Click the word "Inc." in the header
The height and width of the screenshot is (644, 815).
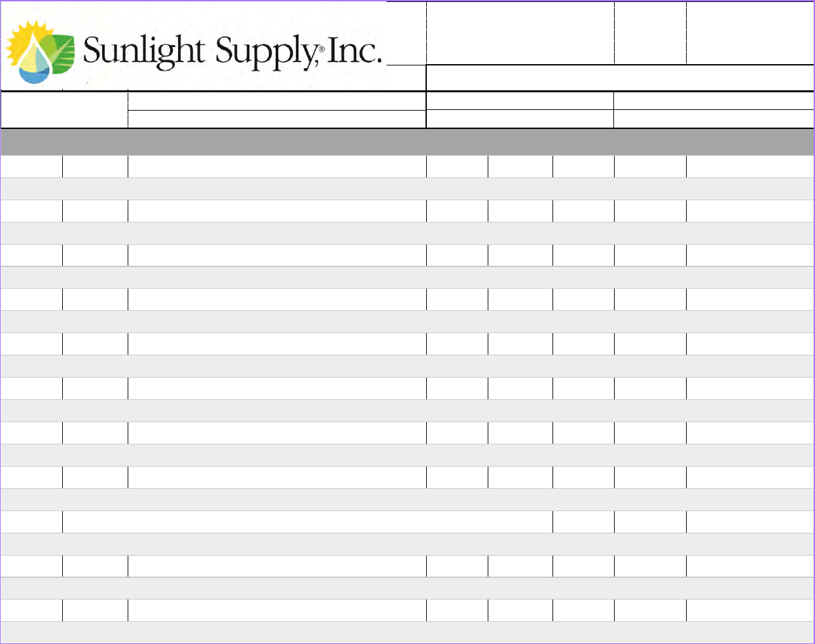[x=353, y=50]
